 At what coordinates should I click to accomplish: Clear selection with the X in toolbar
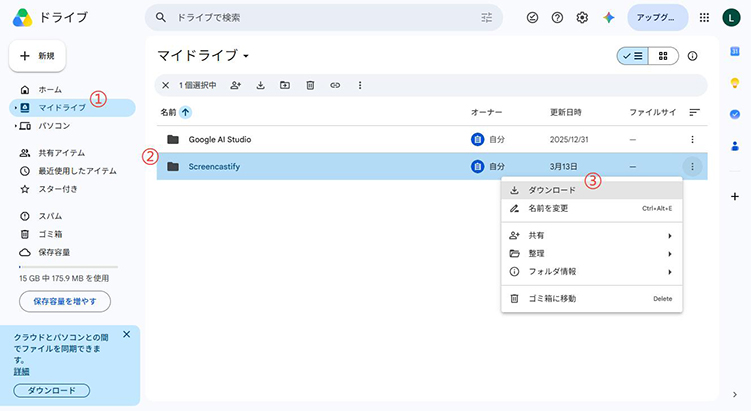tap(165, 85)
